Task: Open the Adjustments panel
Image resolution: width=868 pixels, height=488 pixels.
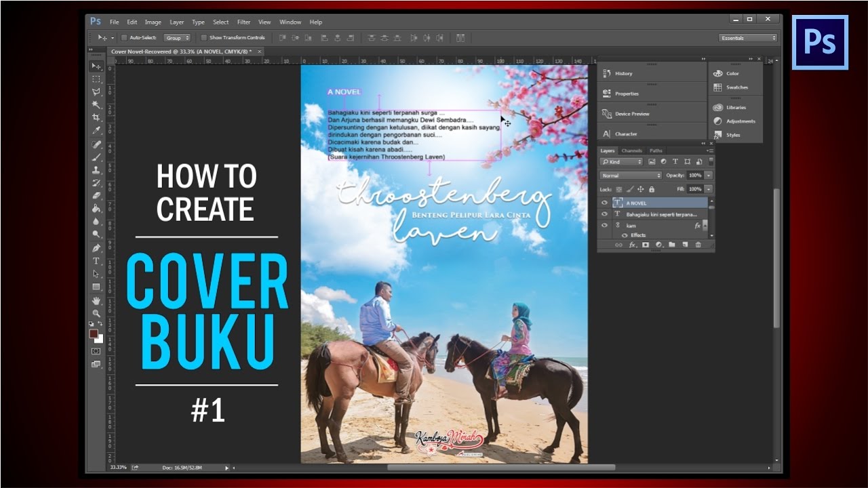Action: coord(733,121)
